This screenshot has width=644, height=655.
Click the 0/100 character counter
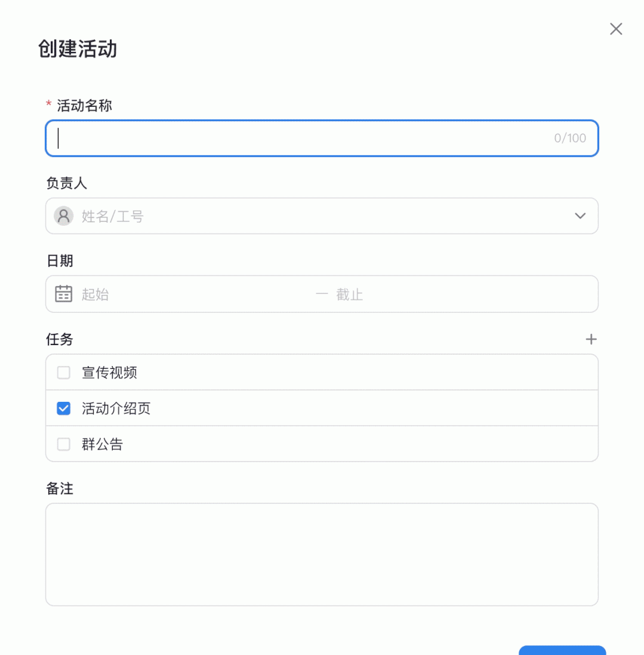[570, 139]
